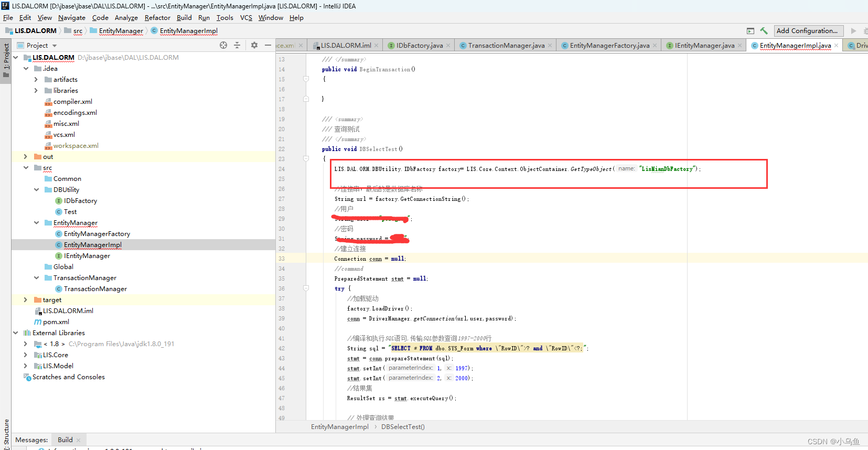This screenshot has width=868, height=450.
Task: Collapse the .idea folder
Action: (x=26, y=69)
